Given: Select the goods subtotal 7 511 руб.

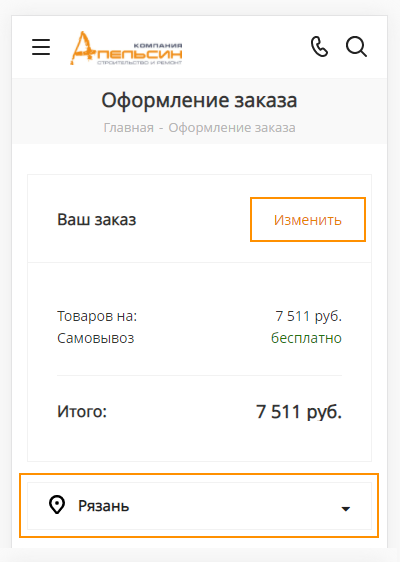Looking at the screenshot, I should [x=309, y=316].
